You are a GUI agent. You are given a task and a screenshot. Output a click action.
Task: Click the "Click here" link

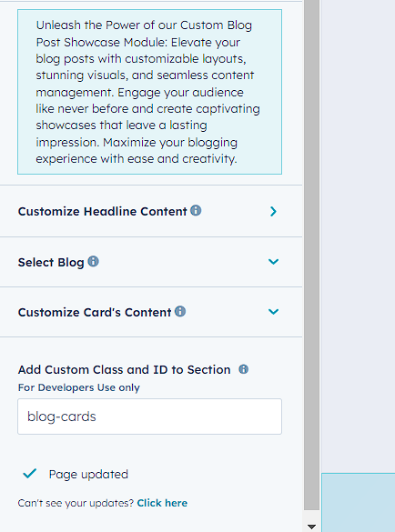click(x=162, y=503)
